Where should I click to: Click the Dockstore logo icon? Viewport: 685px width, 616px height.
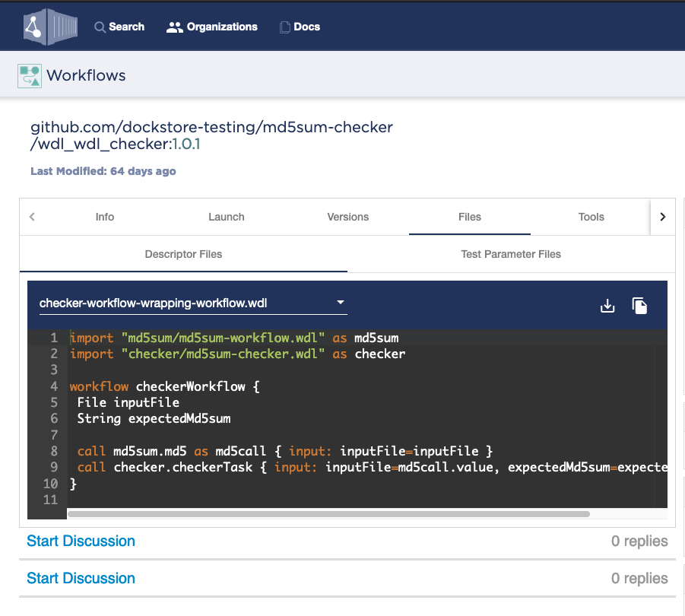[51, 27]
